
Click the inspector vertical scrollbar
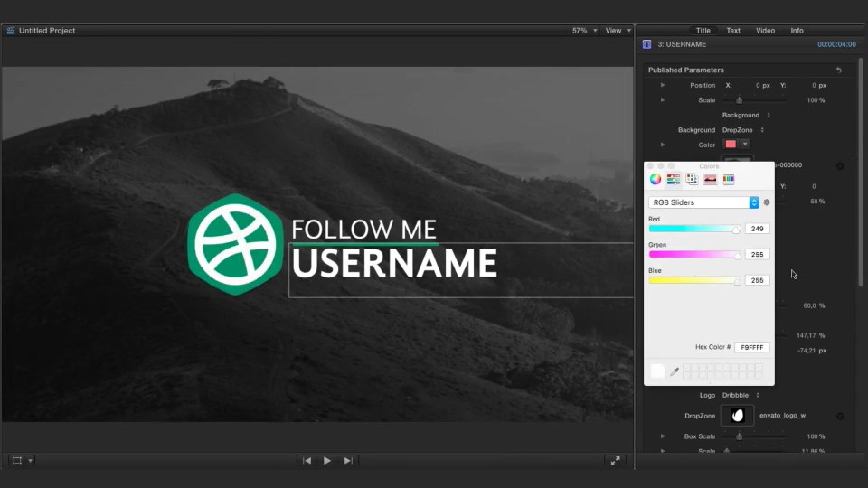click(861, 172)
